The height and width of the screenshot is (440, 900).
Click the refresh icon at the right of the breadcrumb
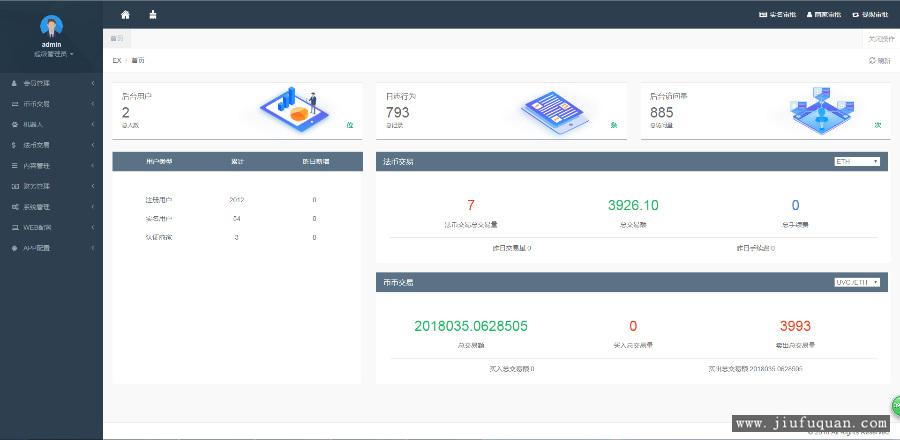click(x=872, y=61)
